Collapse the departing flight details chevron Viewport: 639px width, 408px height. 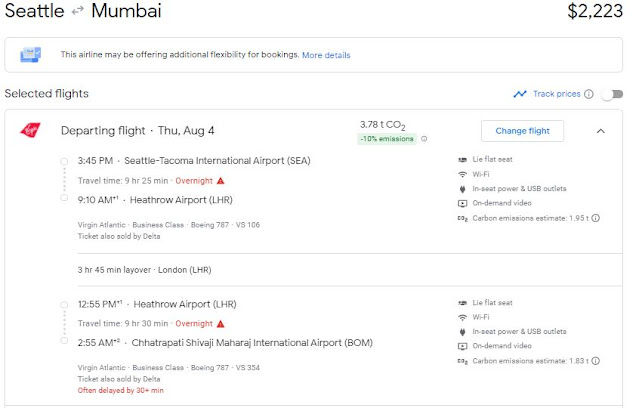click(600, 131)
